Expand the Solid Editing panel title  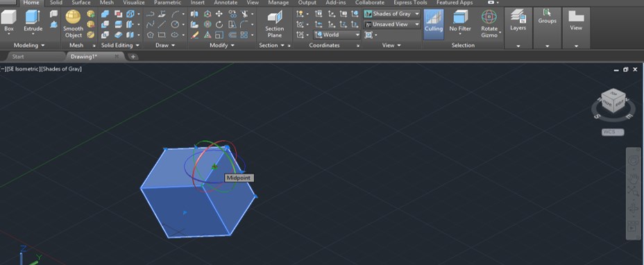tap(120, 45)
